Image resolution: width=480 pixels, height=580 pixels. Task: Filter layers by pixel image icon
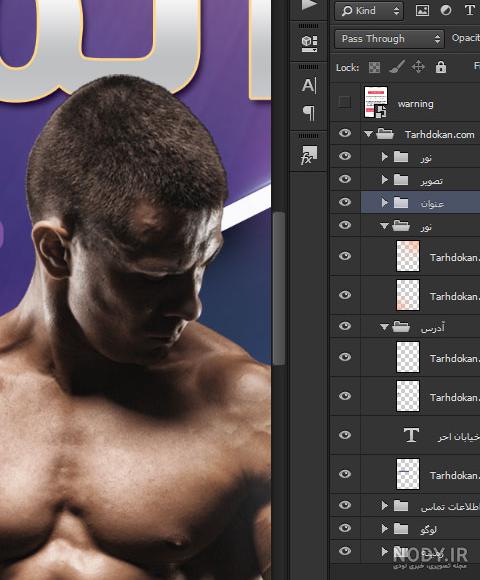pos(422,10)
